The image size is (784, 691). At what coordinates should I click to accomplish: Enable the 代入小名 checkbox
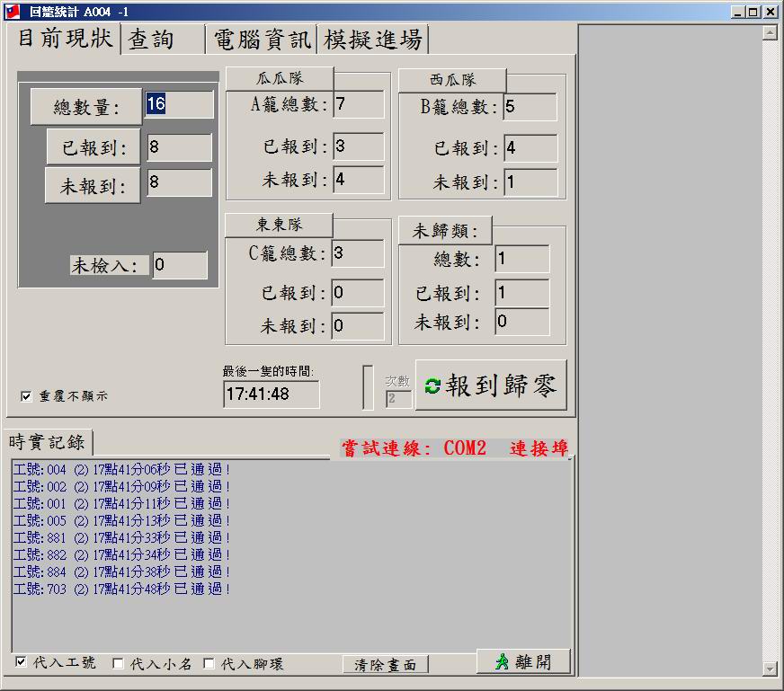(118, 663)
